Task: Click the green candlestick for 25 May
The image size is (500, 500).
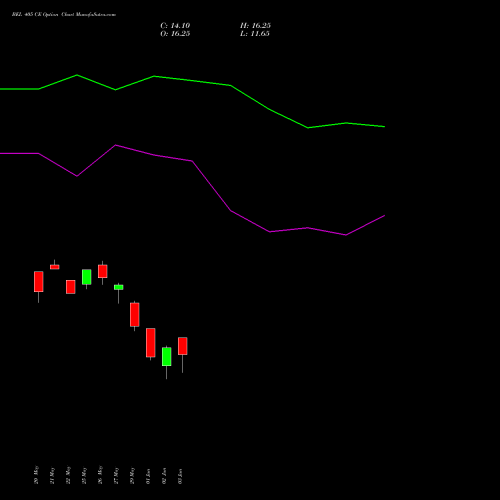Action: click(87, 277)
